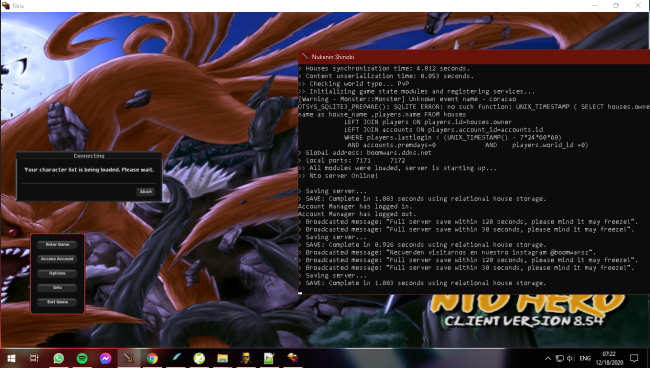Click 'Checking world type... PvP' line
The height and width of the screenshot is (368, 650).
coord(354,84)
